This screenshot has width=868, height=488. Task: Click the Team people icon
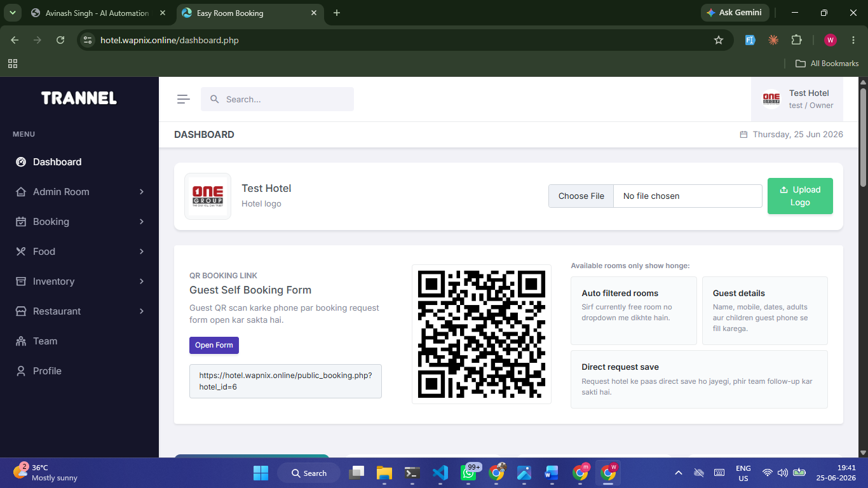(x=21, y=341)
